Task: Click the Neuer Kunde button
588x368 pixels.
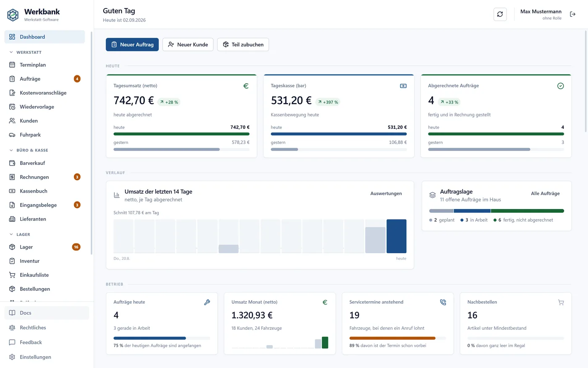Action: [x=188, y=45]
